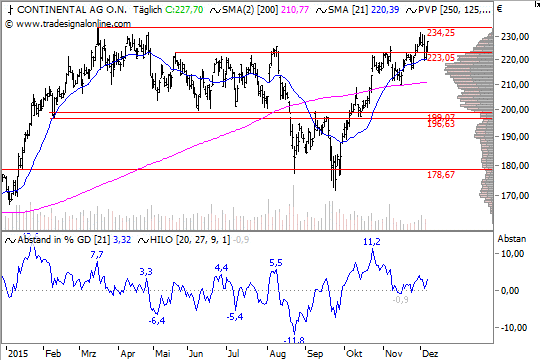Viewport: 540px width, 360px height.
Task: Click the 220,00 price axis label
Action: click(x=515, y=60)
